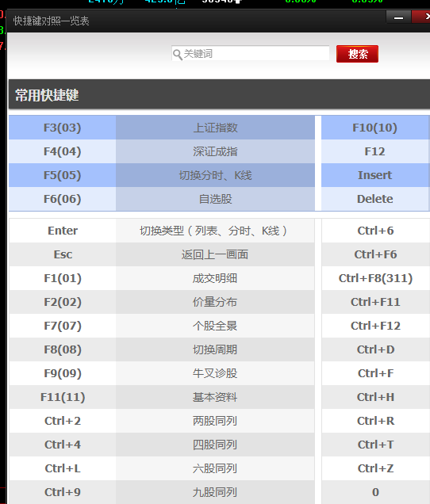The image size is (430, 504).
Task: Select the F10(10) shortcut cell
Action: [375, 128]
